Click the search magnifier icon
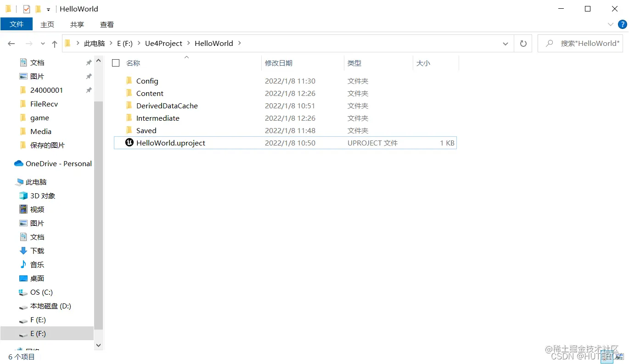The image size is (629, 364). [x=549, y=43]
